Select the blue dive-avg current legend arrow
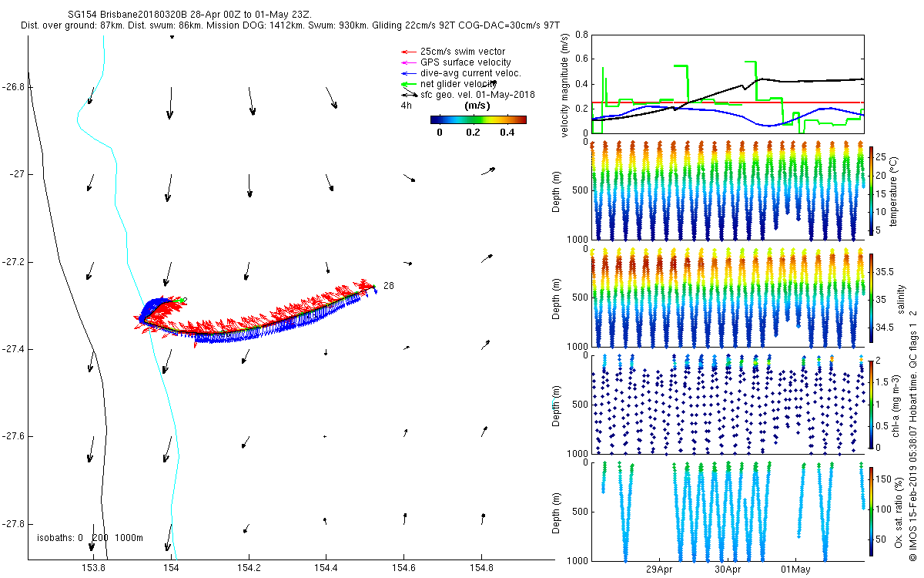924x578 pixels. 408,73
